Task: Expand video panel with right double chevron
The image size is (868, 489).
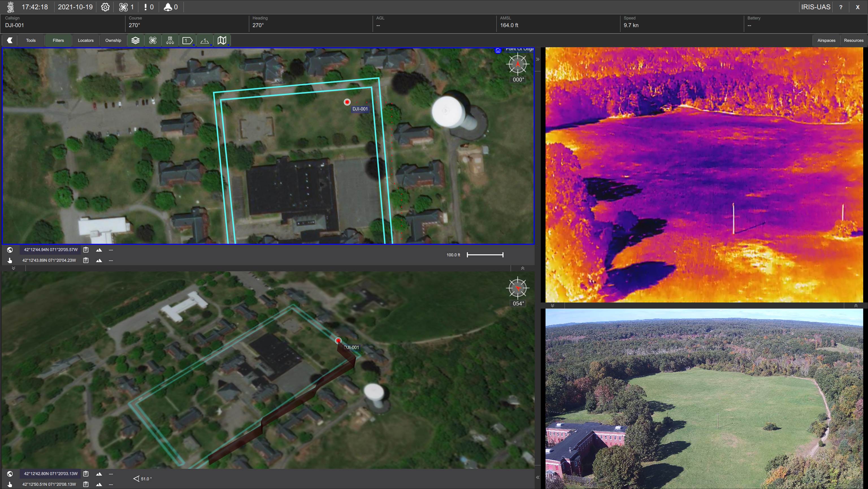Action: point(538,59)
